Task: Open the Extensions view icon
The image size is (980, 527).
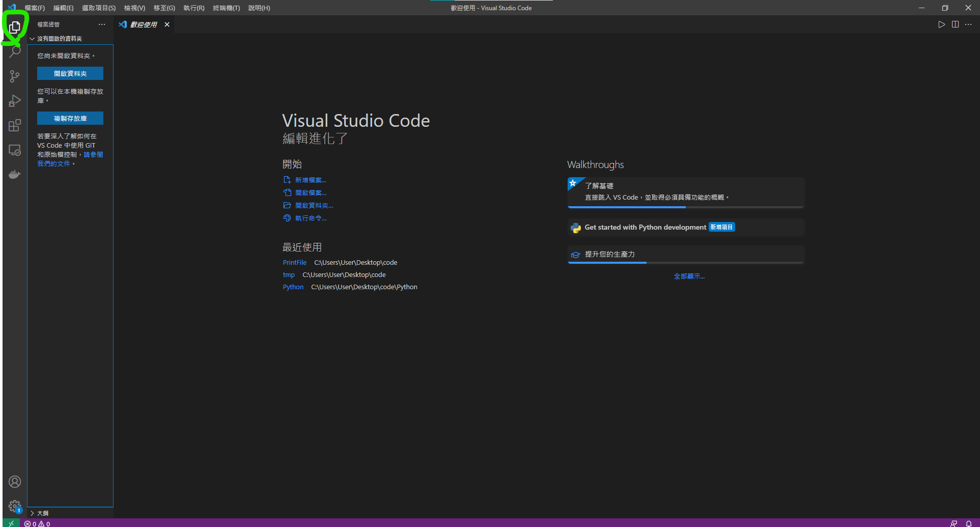Action: click(15, 125)
